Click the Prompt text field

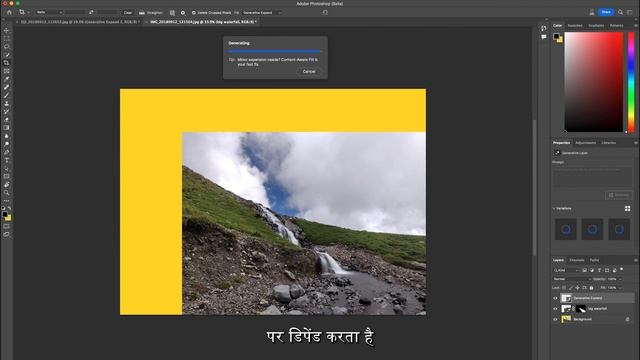(592, 176)
